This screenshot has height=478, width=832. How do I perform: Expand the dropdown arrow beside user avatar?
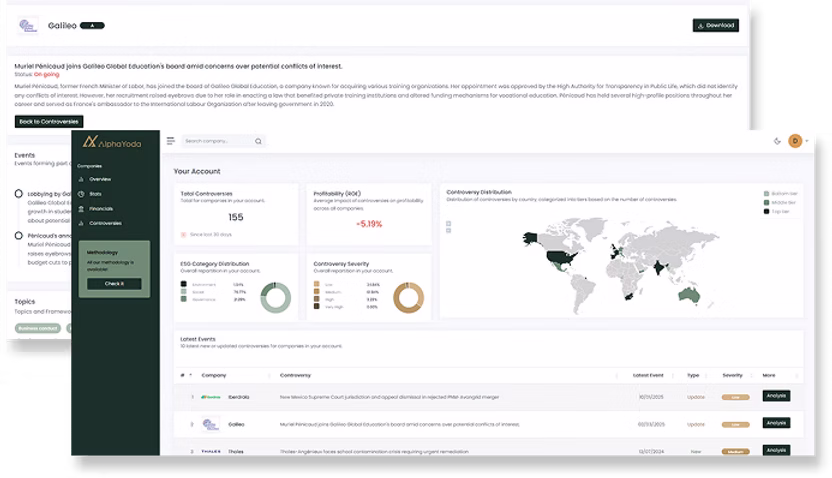807,141
